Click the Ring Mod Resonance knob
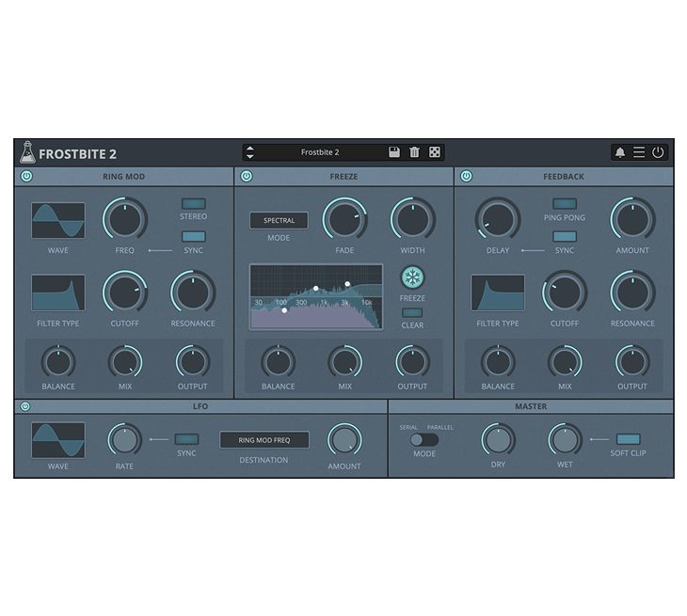The width and height of the screenshot is (687, 616). tap(193, 292)
